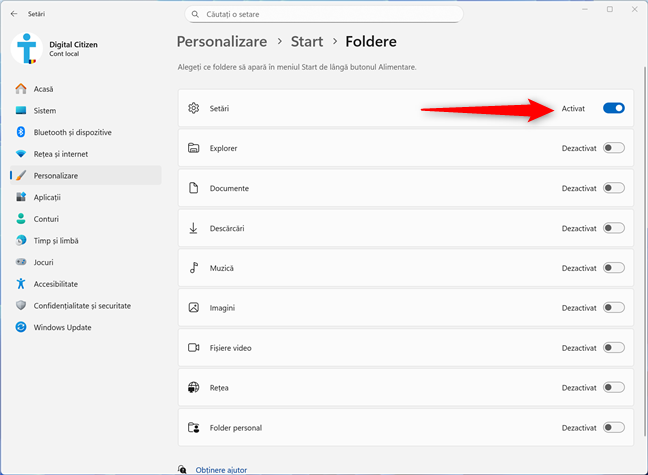Click the Accesibilitate icon in sidebar

(x=21, y=284)
